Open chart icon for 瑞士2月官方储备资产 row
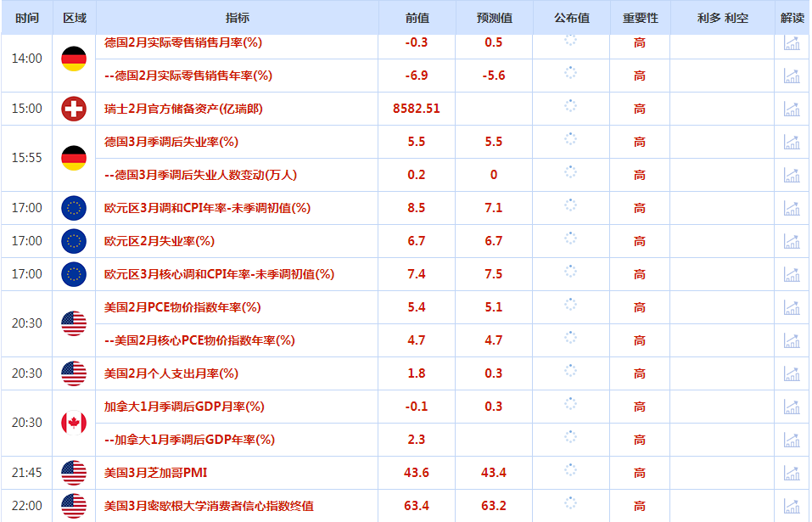 point(792,109)
